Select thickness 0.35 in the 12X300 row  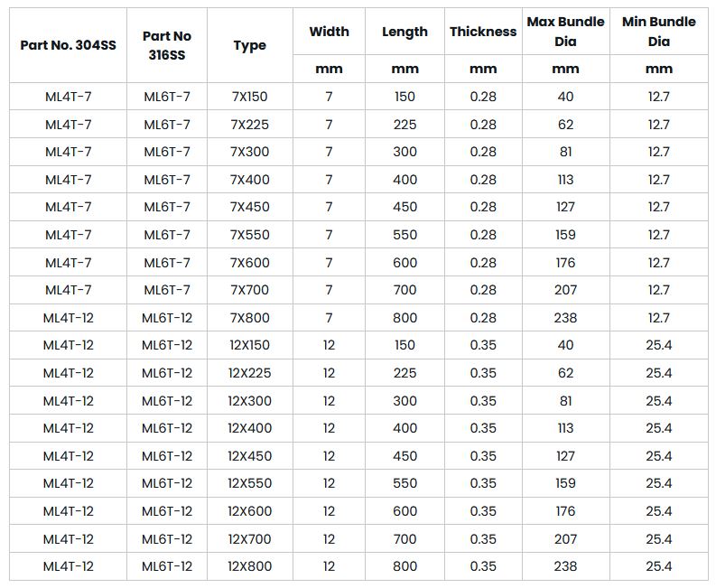pyautogui.click(x=483, y=401)
